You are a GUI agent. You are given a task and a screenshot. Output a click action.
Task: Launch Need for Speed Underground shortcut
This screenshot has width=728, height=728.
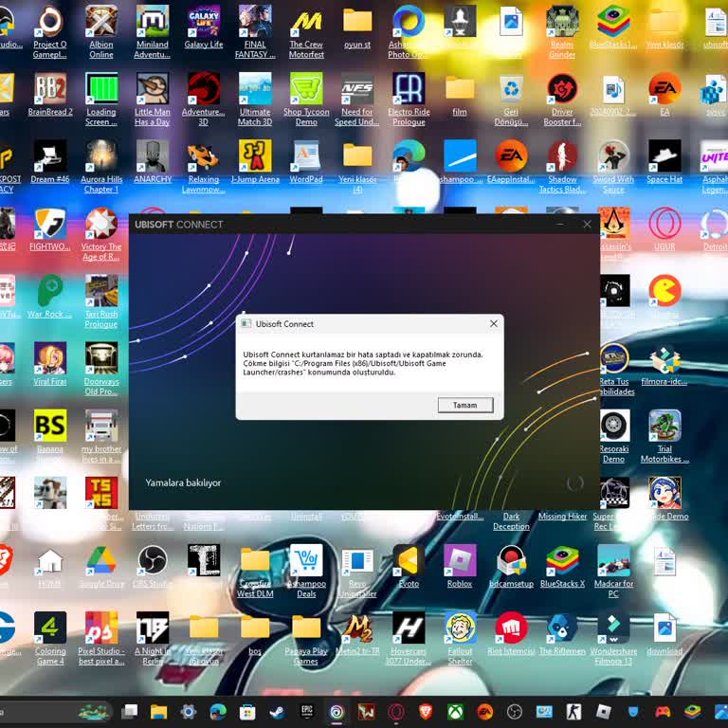click(357, 100)
